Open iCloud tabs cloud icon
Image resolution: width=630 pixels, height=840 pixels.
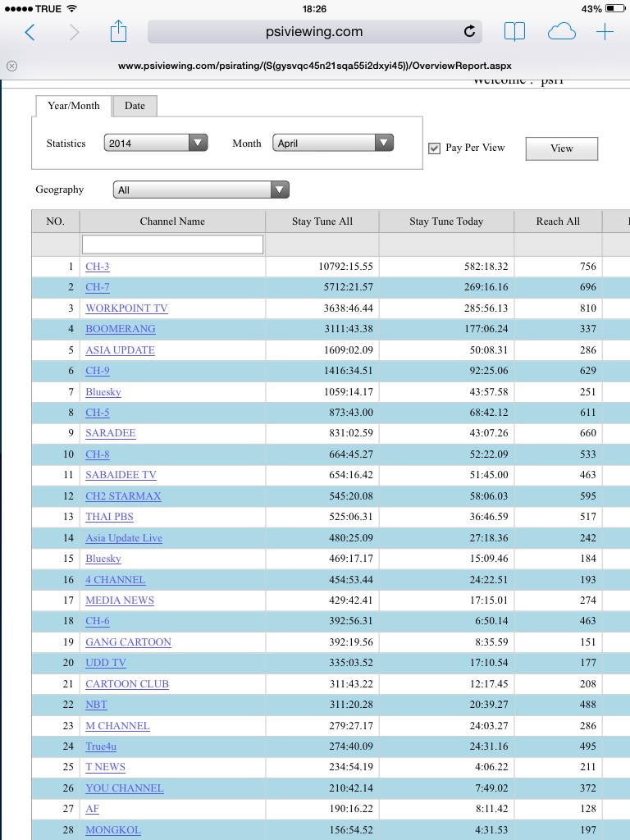tap(561, 32)
